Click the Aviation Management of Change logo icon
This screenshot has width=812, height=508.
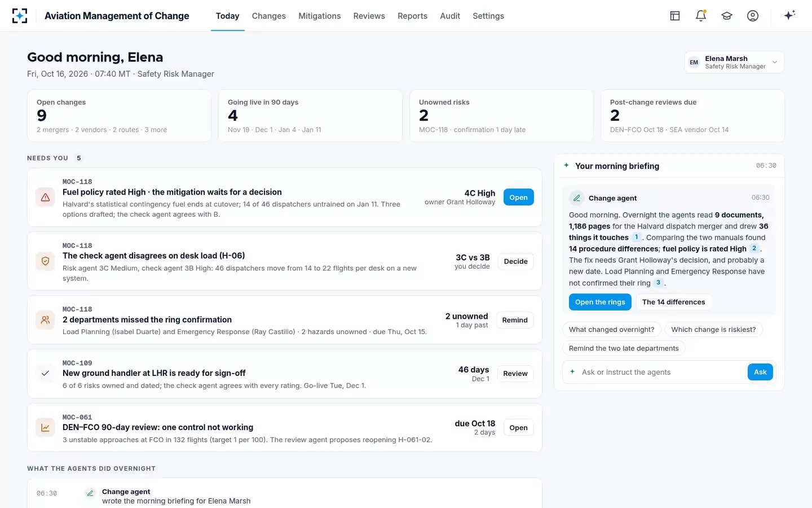pos(20,16)
